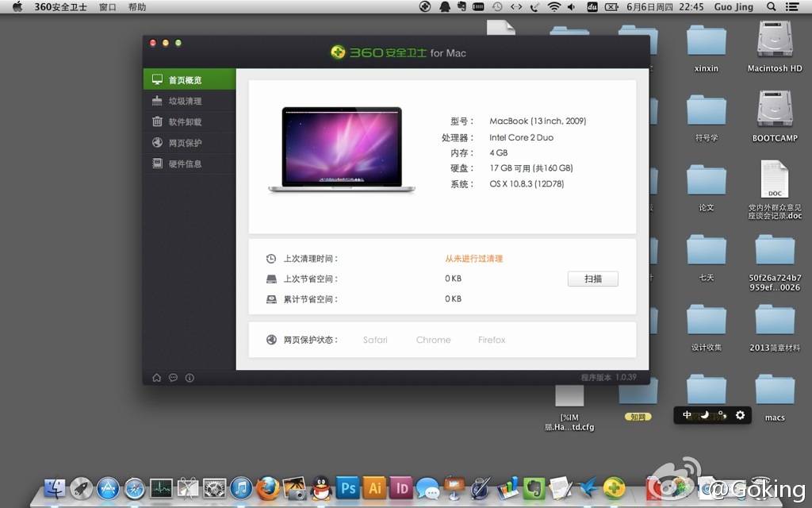The width and height of the screenshot is (812, 508).
Task: Open the feedback speech-bubble icon in the footer
Action: (173, 378)
